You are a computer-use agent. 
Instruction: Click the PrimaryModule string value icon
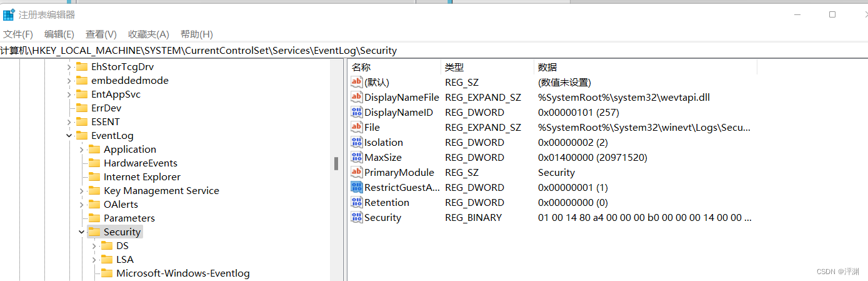[356, 173]
